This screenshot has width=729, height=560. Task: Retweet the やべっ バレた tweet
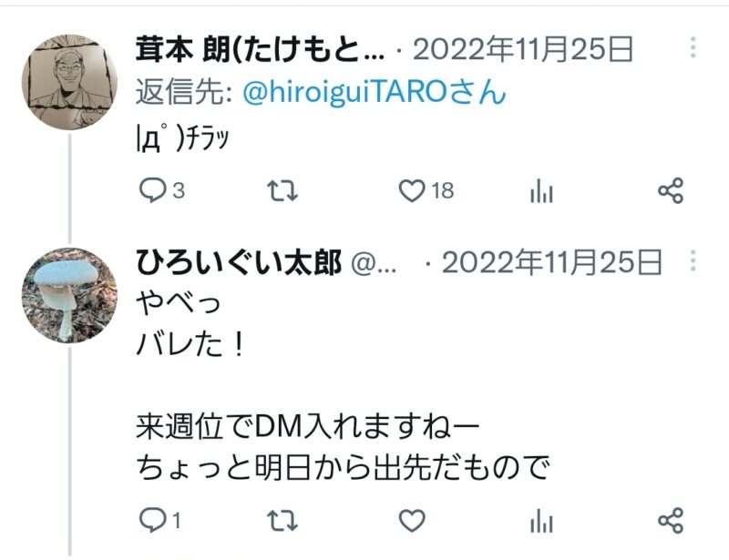(282, 520)
